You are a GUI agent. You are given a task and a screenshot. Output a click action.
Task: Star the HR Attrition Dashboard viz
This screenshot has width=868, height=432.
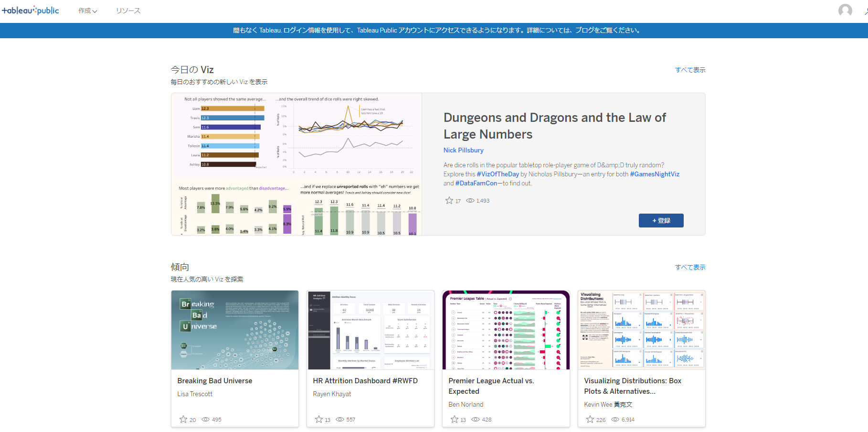tap(319, 420)
